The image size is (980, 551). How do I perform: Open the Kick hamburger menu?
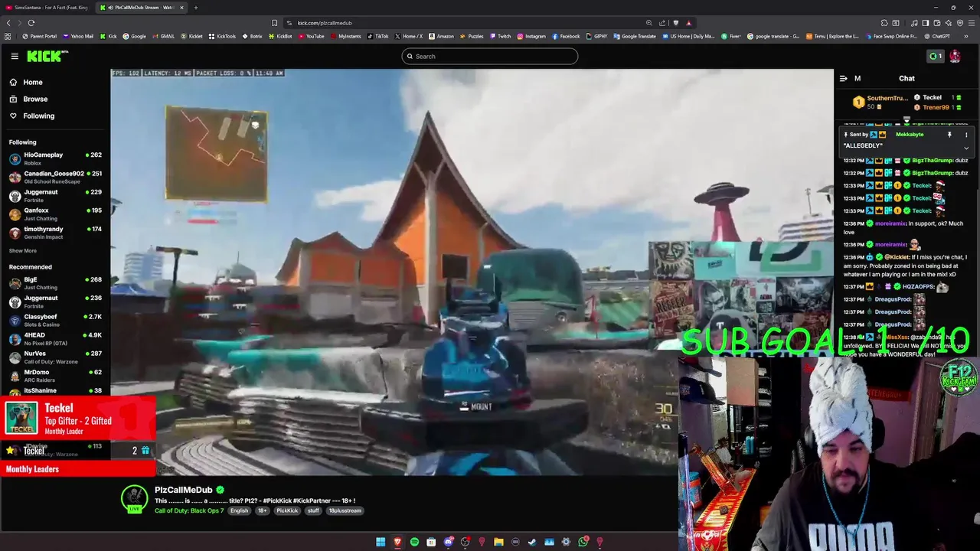(15, 56)
